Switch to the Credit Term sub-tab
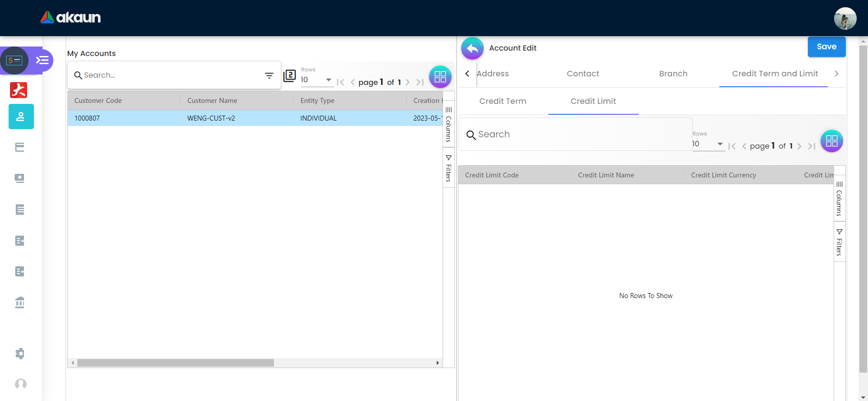The width and height of the screenshot is (868, 401). [503, 101]
